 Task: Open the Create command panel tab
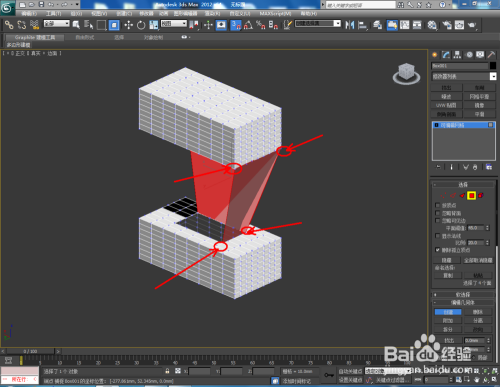[x=434, y=55]
